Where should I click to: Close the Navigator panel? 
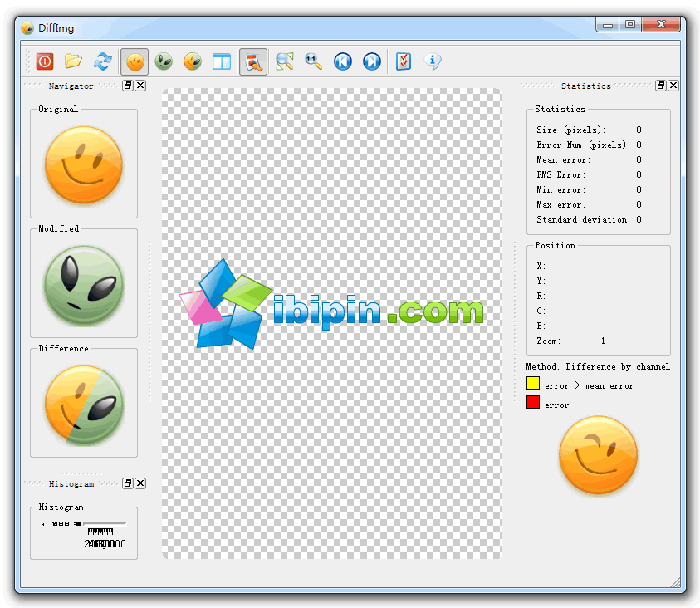140,86
